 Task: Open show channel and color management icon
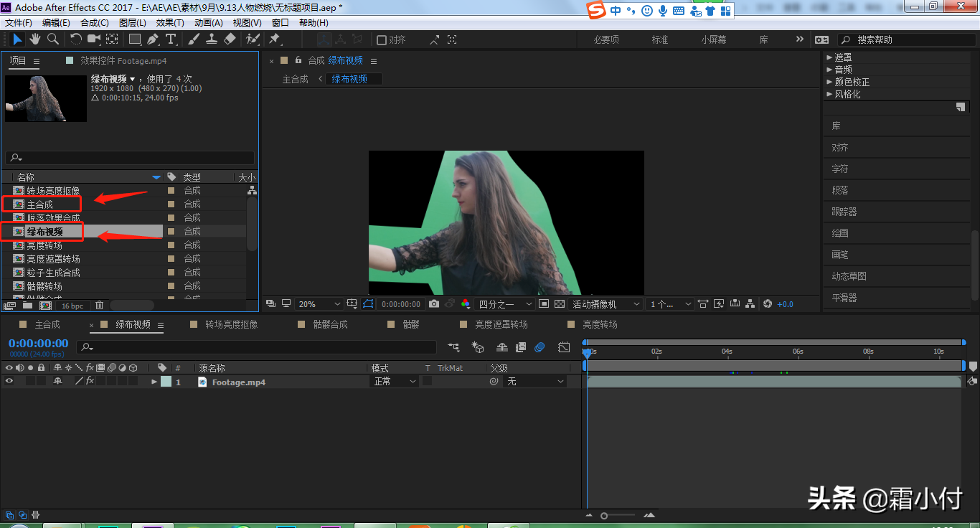[466, 304]
